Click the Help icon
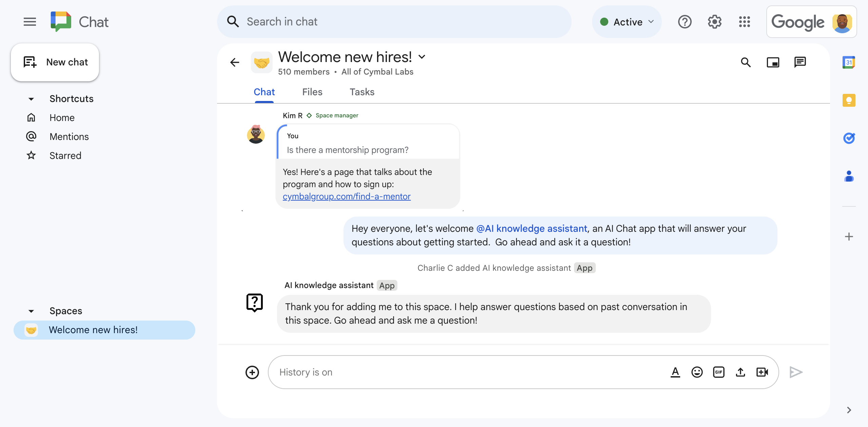 [685, 22]
